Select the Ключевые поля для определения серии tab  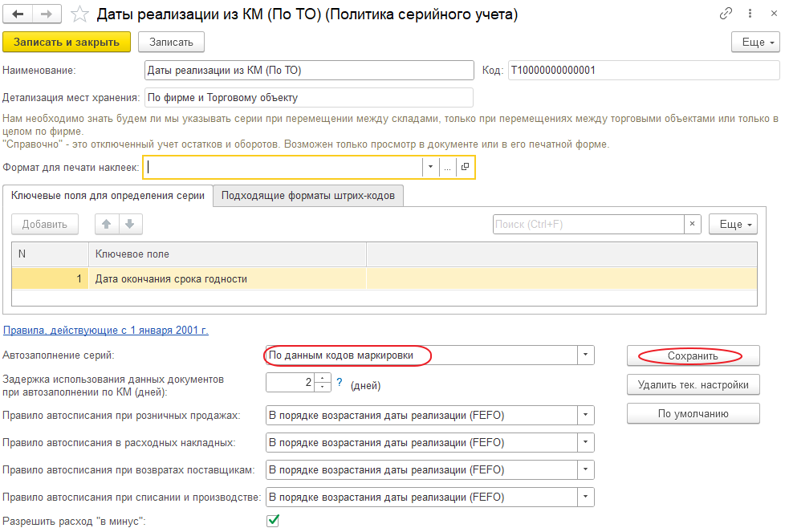click(x=108, y=195)
